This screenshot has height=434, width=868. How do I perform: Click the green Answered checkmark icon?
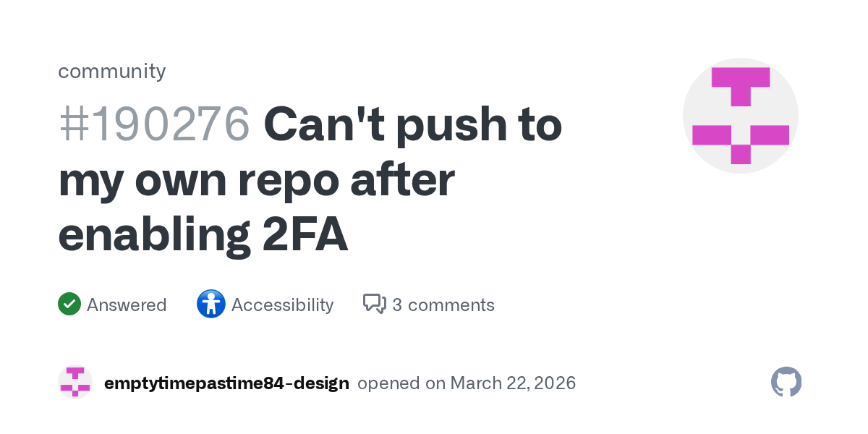(69, 305)
